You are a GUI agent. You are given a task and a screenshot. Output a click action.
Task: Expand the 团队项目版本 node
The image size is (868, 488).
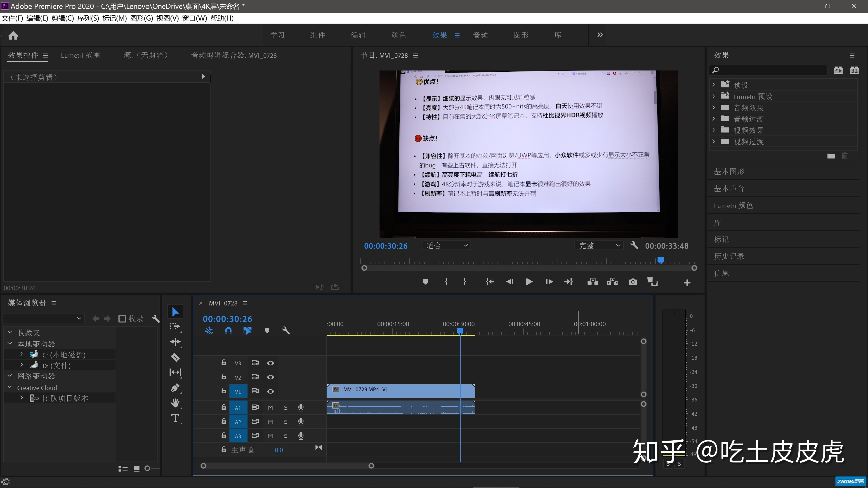point(21,398)
